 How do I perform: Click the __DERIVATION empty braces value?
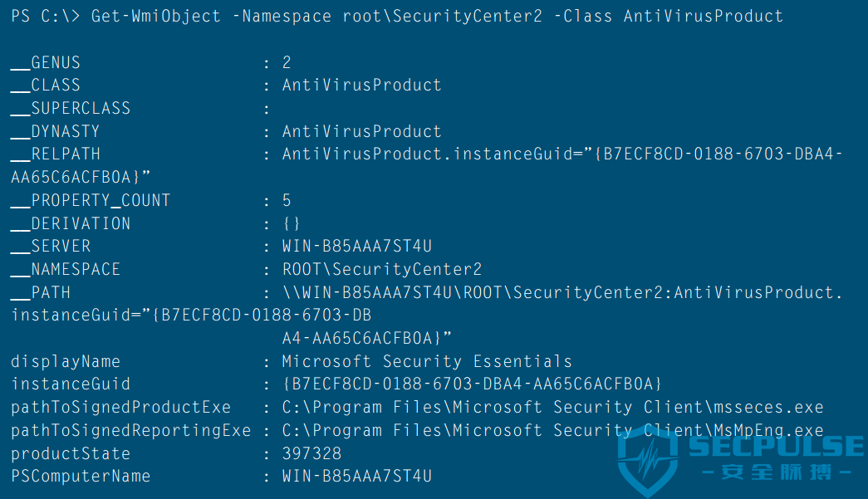[x=292, y=223]
